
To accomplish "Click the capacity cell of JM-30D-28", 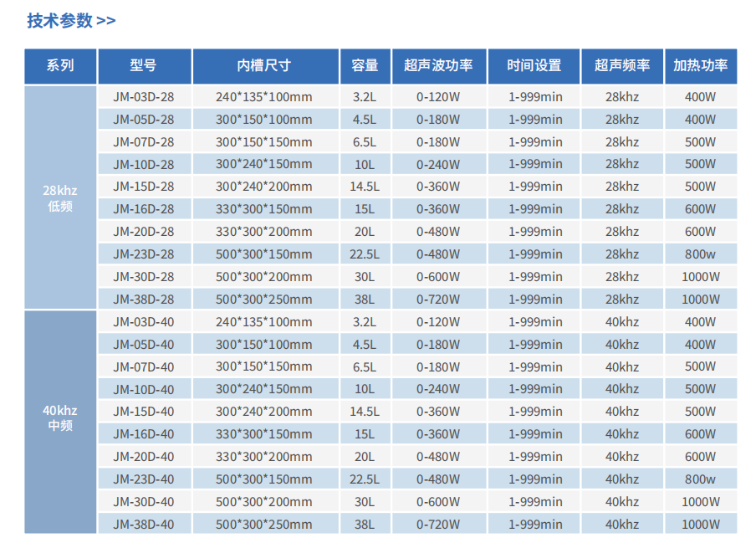I will coord(365,276).
